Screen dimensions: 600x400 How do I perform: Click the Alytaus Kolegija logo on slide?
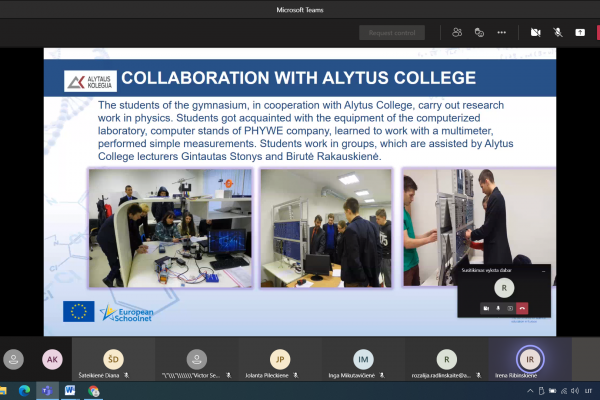click(x=90, y=81)
